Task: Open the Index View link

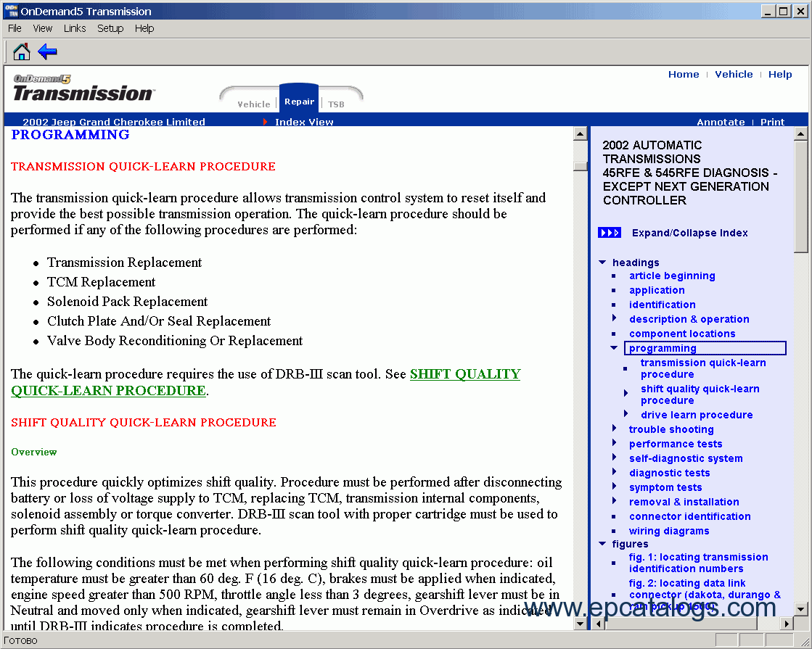Action: pos(304,122)
